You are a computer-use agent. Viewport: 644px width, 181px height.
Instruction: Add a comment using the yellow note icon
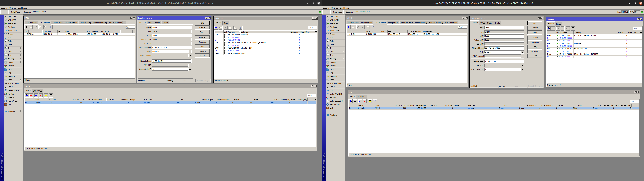[46, 95]
